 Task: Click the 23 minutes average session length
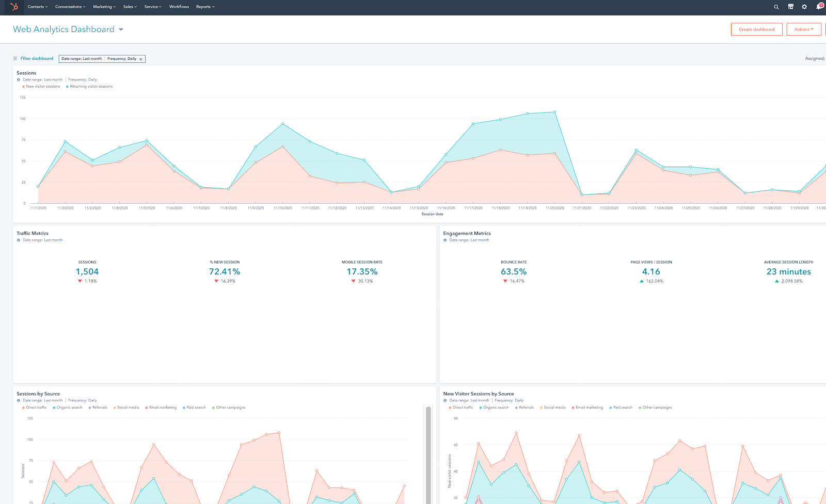[x=789, y=272]
